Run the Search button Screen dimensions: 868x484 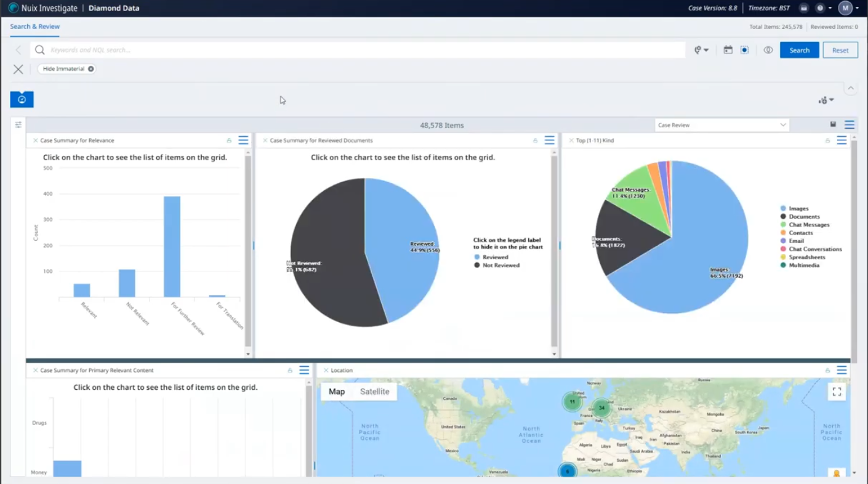pos(799,50)
